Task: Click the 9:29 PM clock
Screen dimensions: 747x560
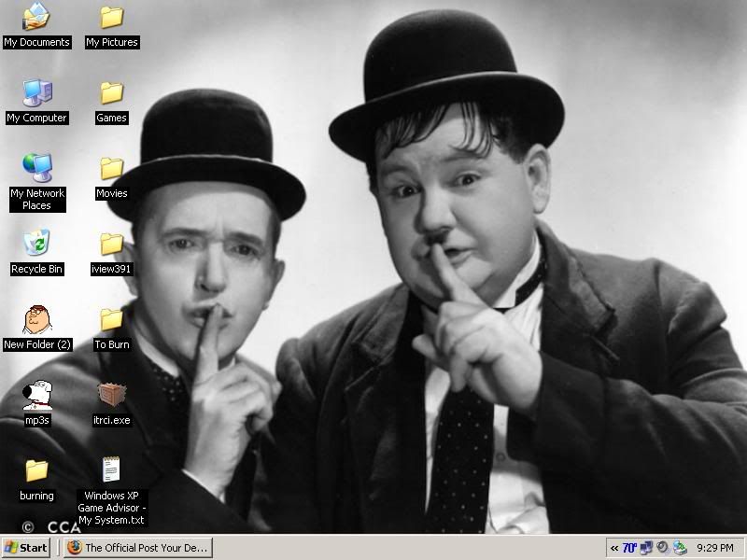Action: (x=714, y=548)
